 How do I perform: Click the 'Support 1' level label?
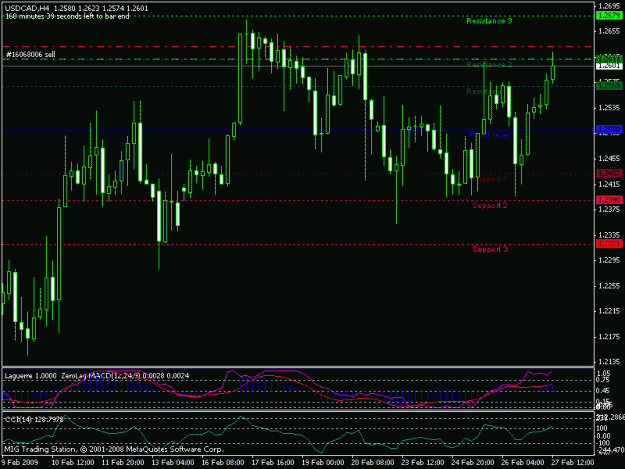click(489, 179)
